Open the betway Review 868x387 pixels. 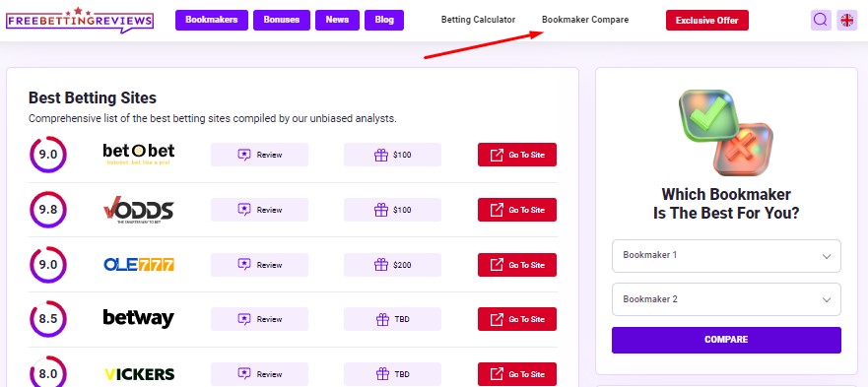point(259,319)
